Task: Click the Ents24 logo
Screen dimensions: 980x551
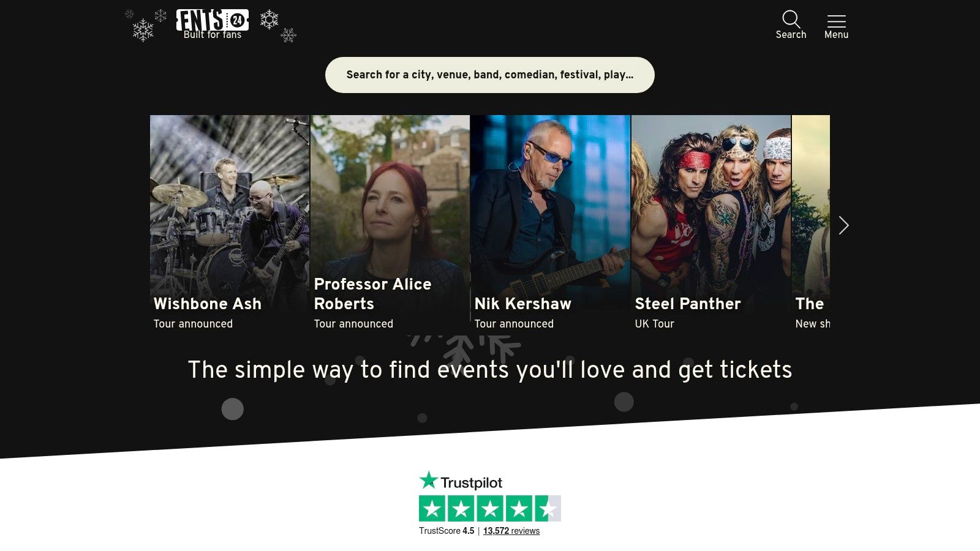Action: (x=213, y=20)
